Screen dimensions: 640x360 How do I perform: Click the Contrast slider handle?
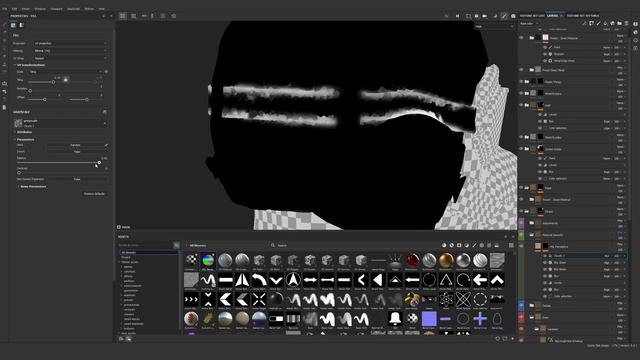(x=19, y=173)
